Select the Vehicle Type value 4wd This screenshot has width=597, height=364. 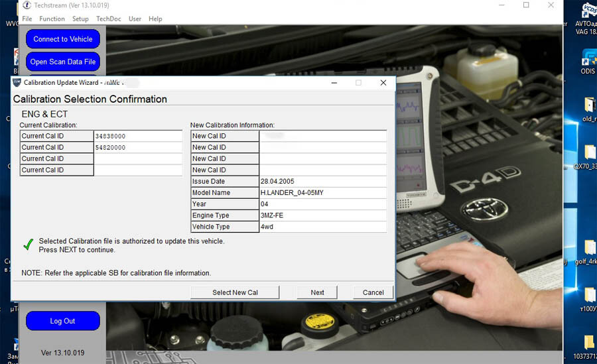pyautogui.click(x=267, y=227)
